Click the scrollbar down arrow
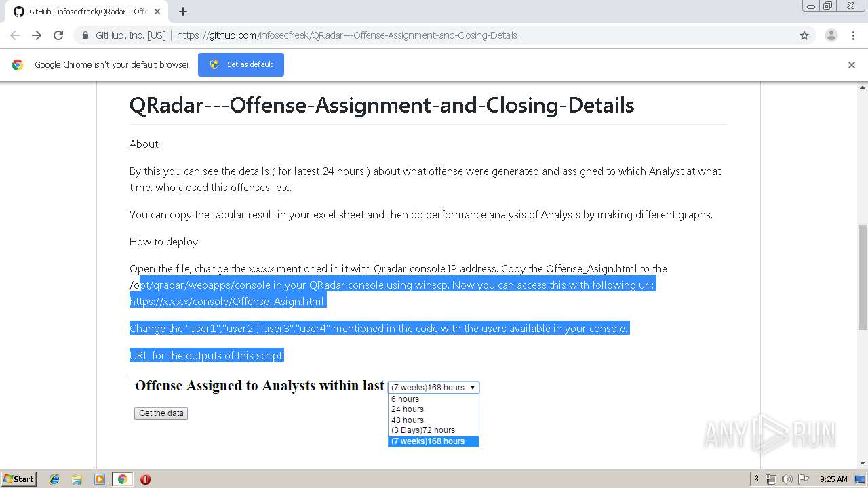Screen dimensions: 868x488 pyautogui.click(x=863, y=463)
